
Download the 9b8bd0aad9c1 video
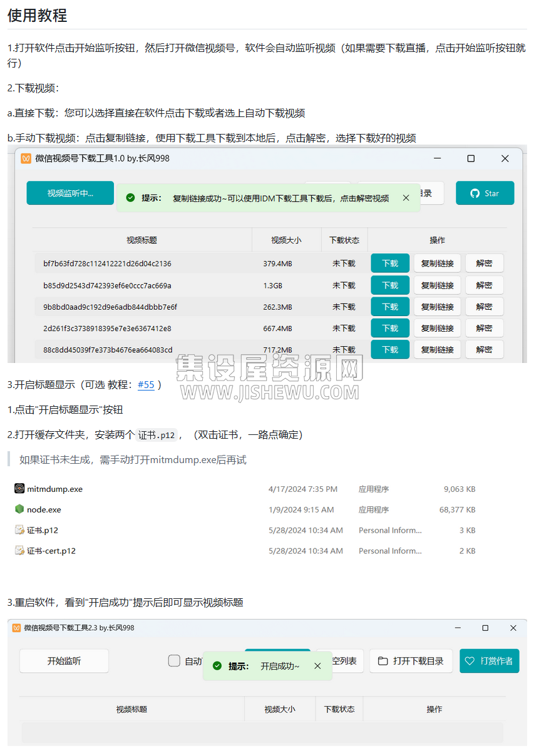390,307
